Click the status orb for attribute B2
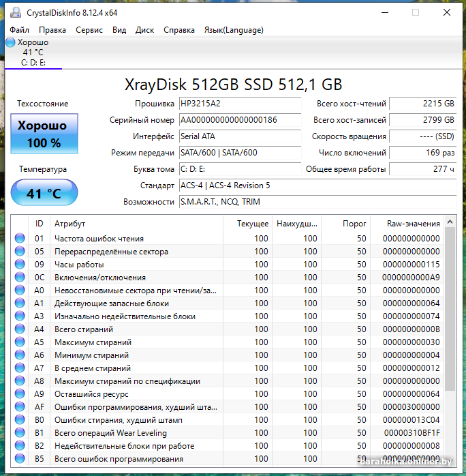Screen dimensions: 466x476 coord(20,445)
